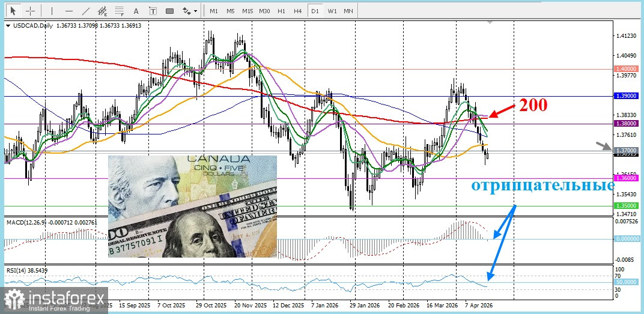Click the active D1 timeframe button
This screenshot has height=314, width=644.
point(315,11)
